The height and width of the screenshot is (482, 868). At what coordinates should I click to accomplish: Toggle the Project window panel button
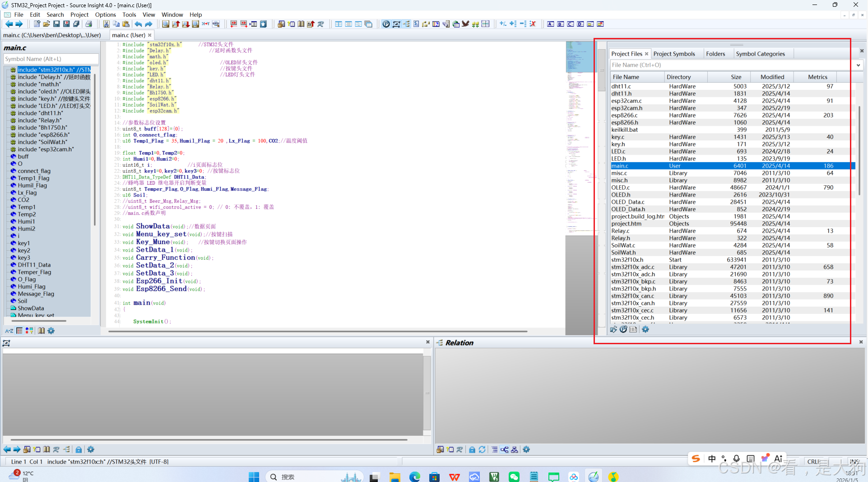point(386,24)
